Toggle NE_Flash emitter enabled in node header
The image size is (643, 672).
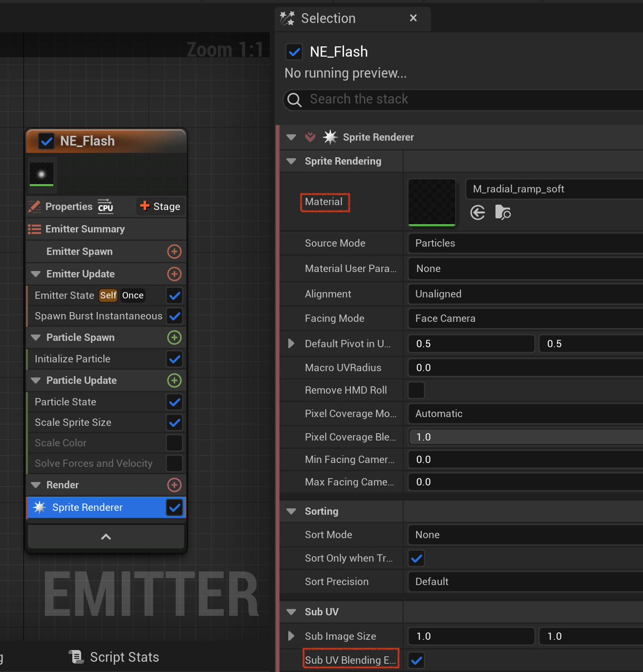pyautogui.click(x=47, y=141)
